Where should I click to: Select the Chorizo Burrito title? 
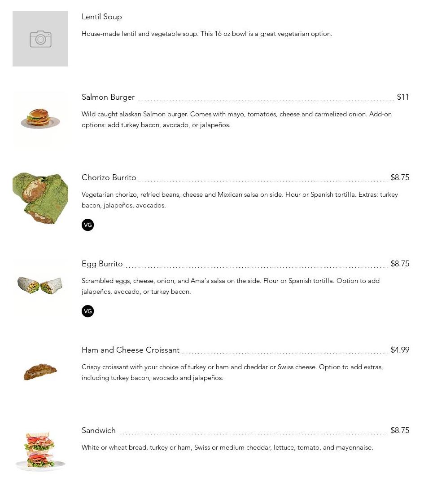109,177
